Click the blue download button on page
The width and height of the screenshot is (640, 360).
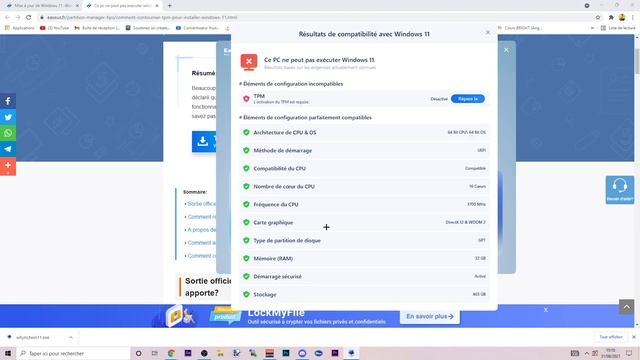(x=204, y=142)
